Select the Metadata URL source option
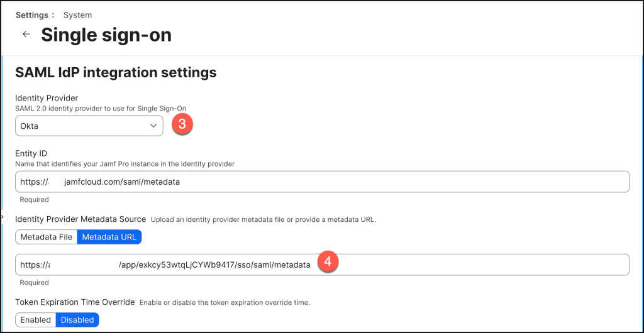Screen dimensions: 644x333 point(109,237)
